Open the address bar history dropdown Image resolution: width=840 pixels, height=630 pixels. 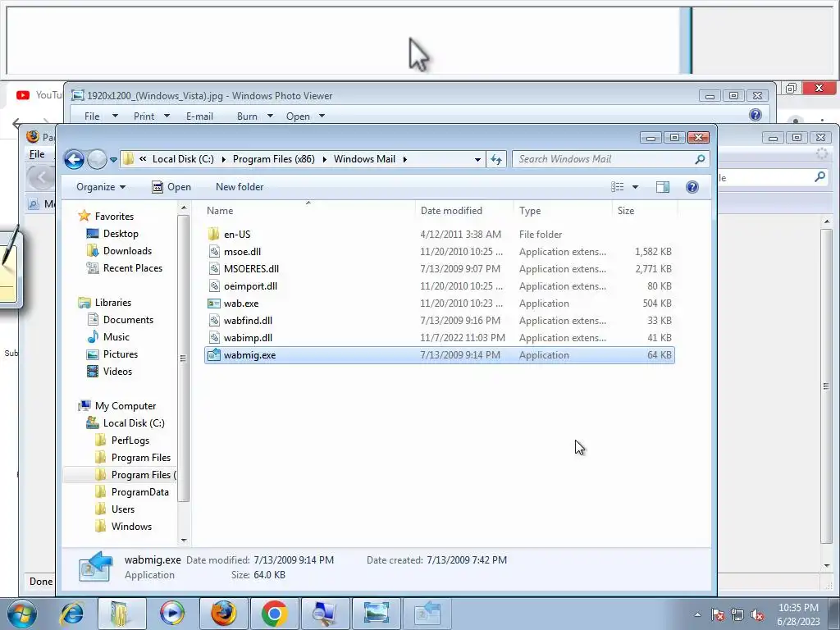tap(477, 160)
